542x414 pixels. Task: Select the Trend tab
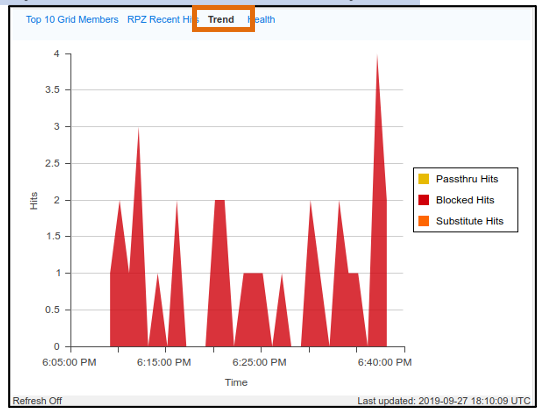tap(221, 20)
